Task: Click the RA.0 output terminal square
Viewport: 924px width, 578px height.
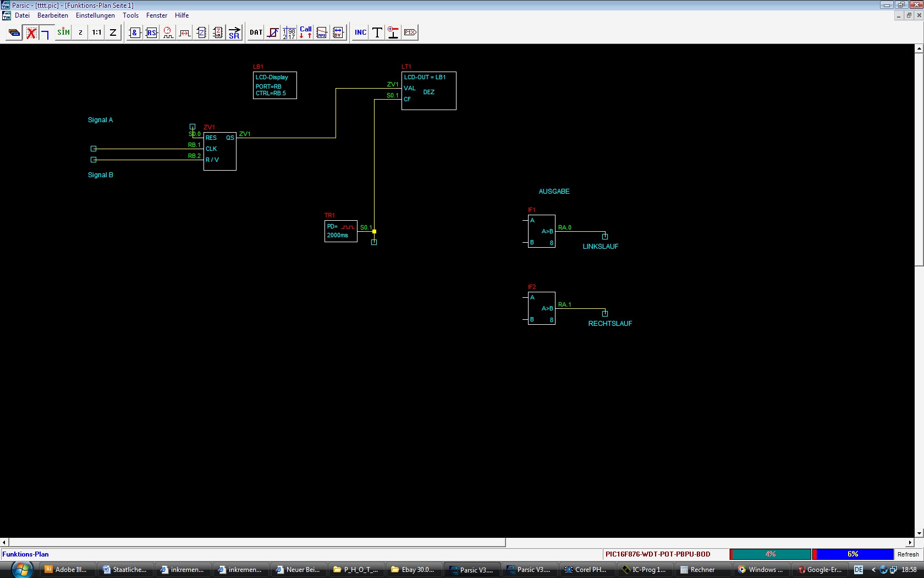Action: (605, 237)
